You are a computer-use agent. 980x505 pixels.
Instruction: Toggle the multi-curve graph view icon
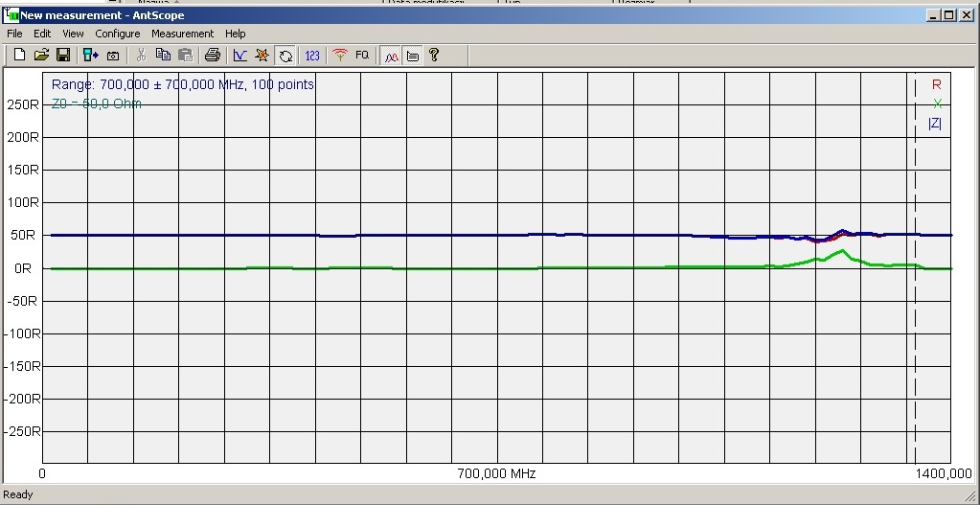pos(391,56)
